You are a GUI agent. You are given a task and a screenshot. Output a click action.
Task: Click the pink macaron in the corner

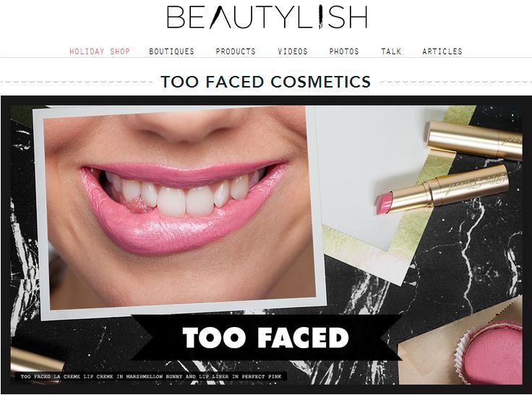492,353
